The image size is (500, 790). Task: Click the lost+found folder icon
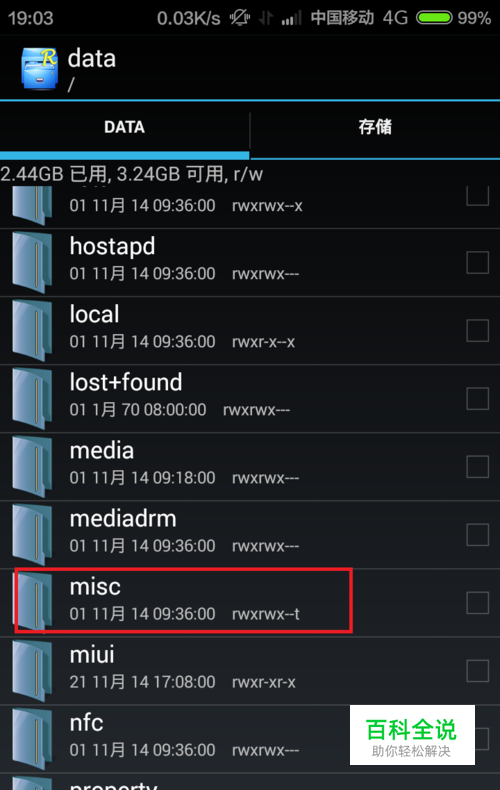(32, 399)
